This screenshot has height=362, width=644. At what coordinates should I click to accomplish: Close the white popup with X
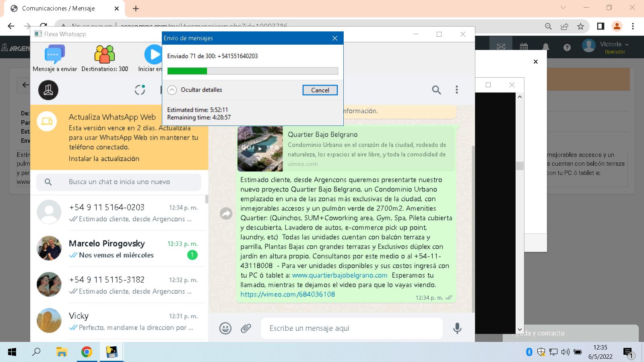click(x=535, y=62)
